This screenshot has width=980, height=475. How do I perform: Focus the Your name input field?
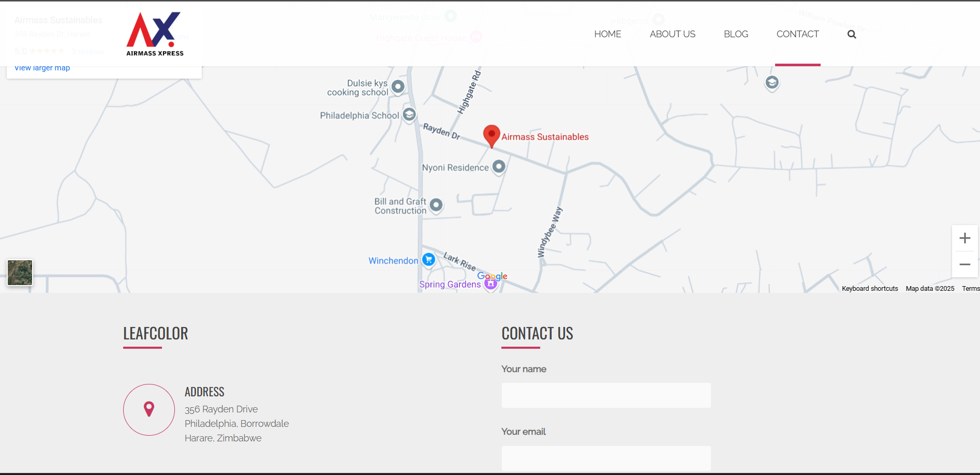point(606,395)
